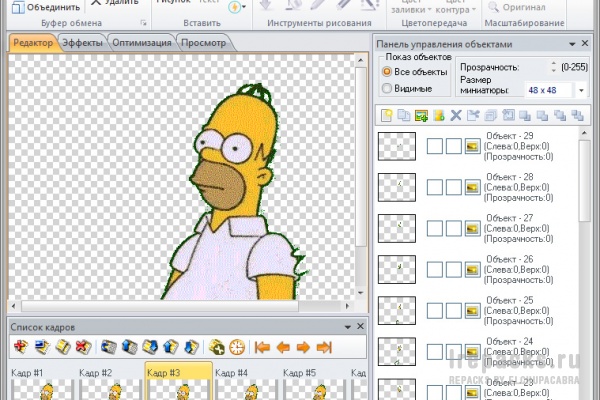Image resolution: width=600 pixels, height=400 pixels.
Task: Tick the first checkbox of Объект - 24
Action: pyautogui.click(x=435, y=352)
